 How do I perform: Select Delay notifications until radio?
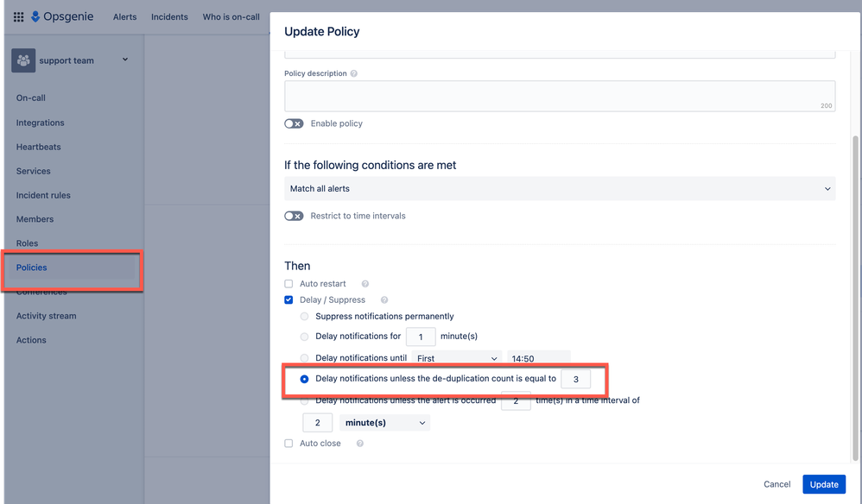304,358
